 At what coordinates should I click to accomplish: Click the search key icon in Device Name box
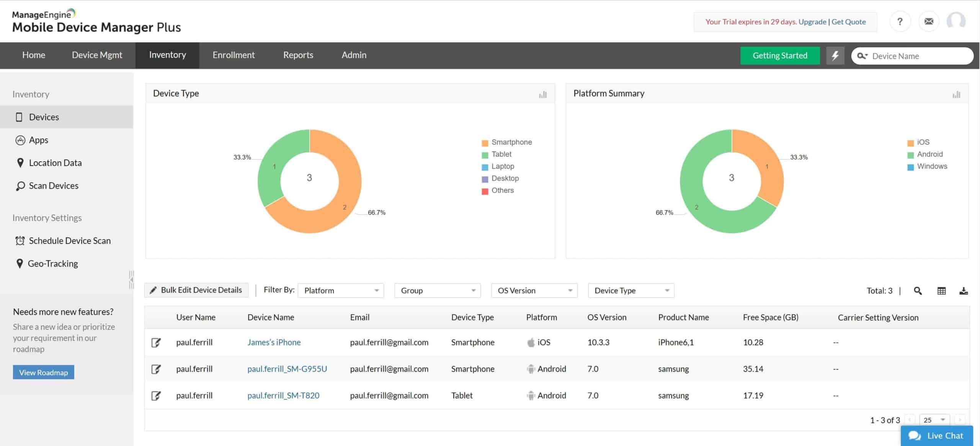[x=862, y=56]
